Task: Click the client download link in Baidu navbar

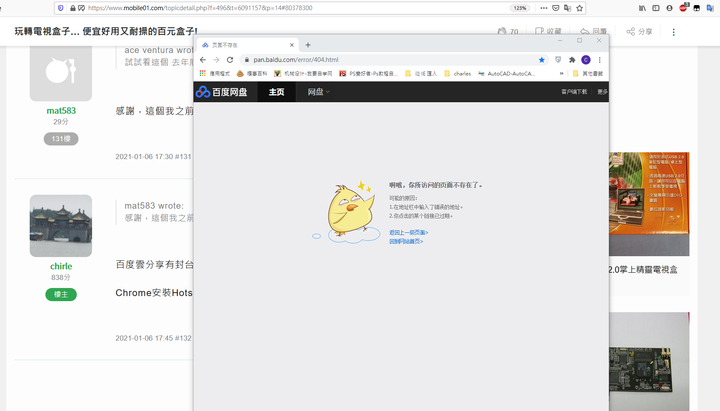Action: pyautogui.click(x=574, y=92)
